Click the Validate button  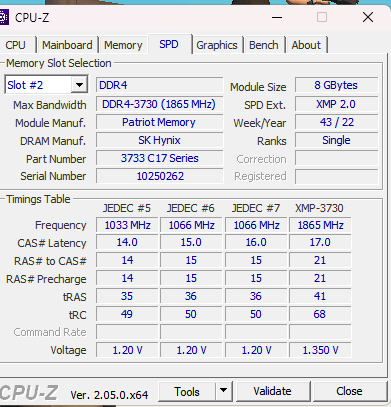pyautogui.click(x=272, y=391)
